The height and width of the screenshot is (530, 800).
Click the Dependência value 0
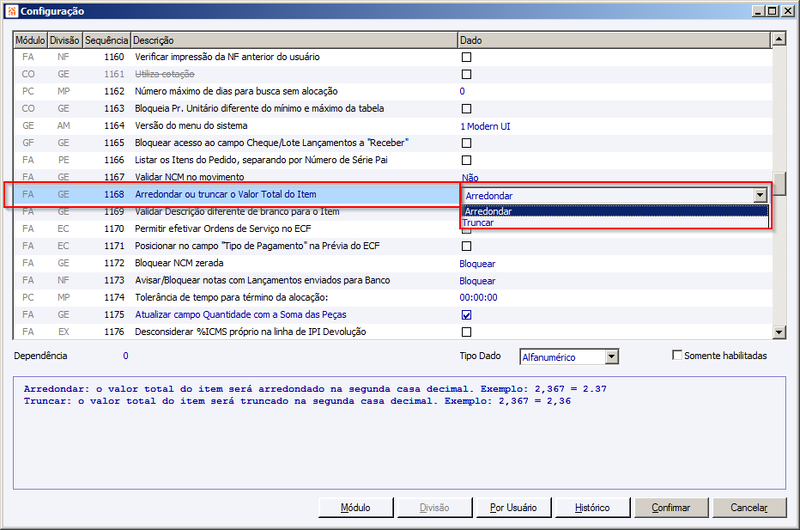coord(126,356)
